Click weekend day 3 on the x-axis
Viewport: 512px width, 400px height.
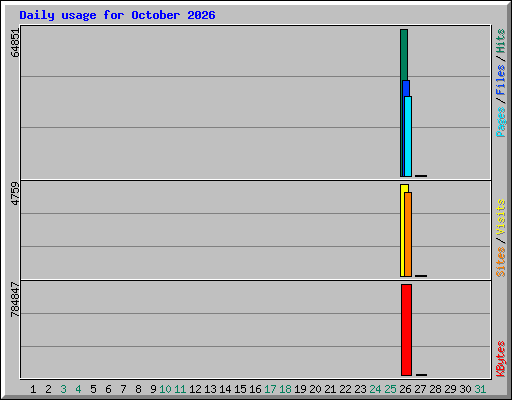(63, 389)
